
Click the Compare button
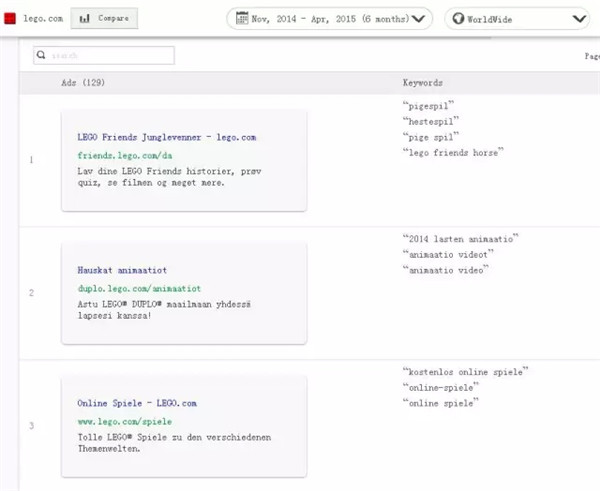point(104,18)
